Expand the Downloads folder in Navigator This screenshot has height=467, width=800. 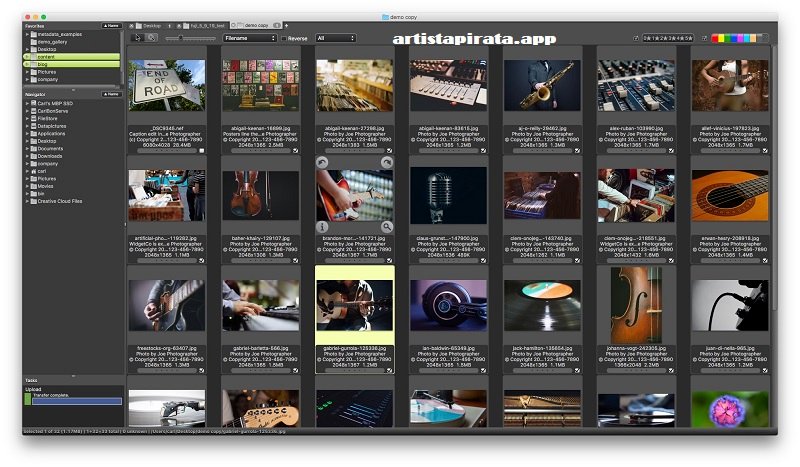[27, 156]
